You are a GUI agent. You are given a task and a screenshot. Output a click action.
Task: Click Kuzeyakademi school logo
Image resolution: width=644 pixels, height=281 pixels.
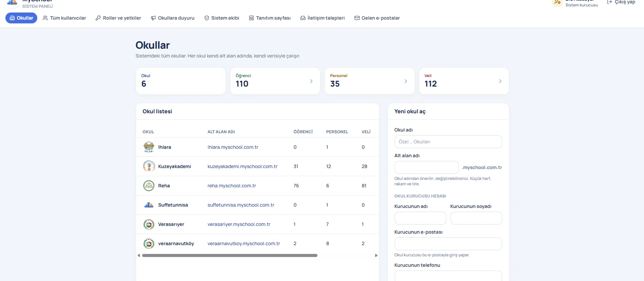coord(149,166)
